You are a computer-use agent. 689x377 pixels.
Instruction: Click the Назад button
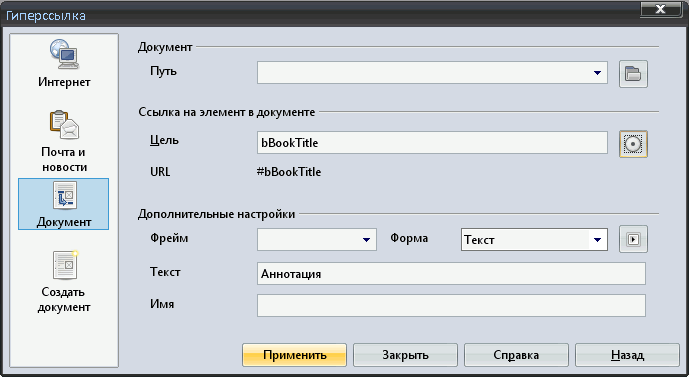[627, 355]
